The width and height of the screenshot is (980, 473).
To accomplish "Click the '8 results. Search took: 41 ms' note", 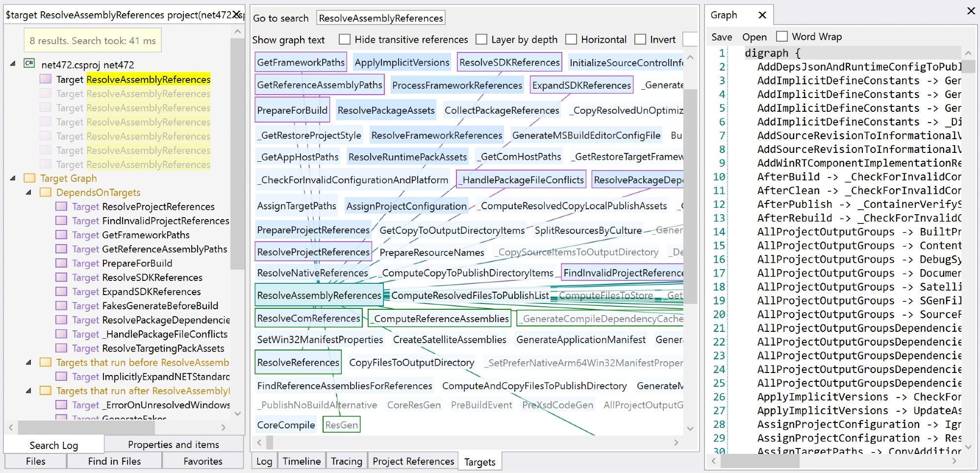I will 93,41.
